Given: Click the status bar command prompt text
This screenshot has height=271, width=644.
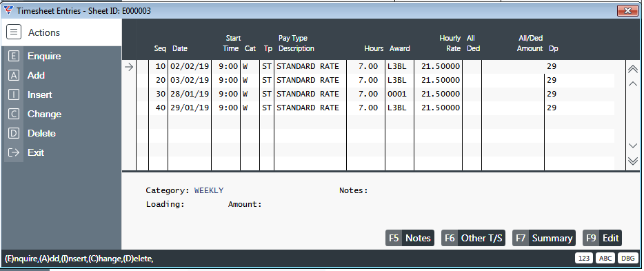Looking at the screenshot, I should click(79, 259).
